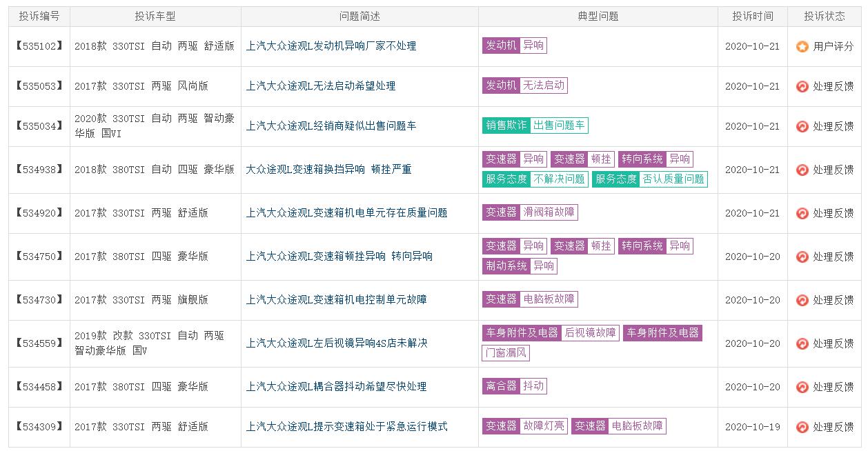The image size is (868, 451).
Task: Click the 销售欺诈 出售问题车 tag
Action: (535, 126)
